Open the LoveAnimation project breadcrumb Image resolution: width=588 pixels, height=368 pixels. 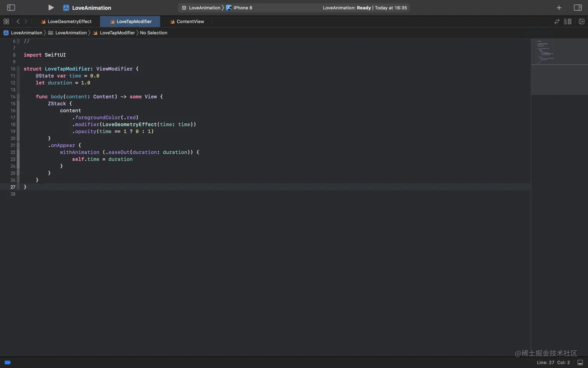pyautogui.click(x=23, y=33)
